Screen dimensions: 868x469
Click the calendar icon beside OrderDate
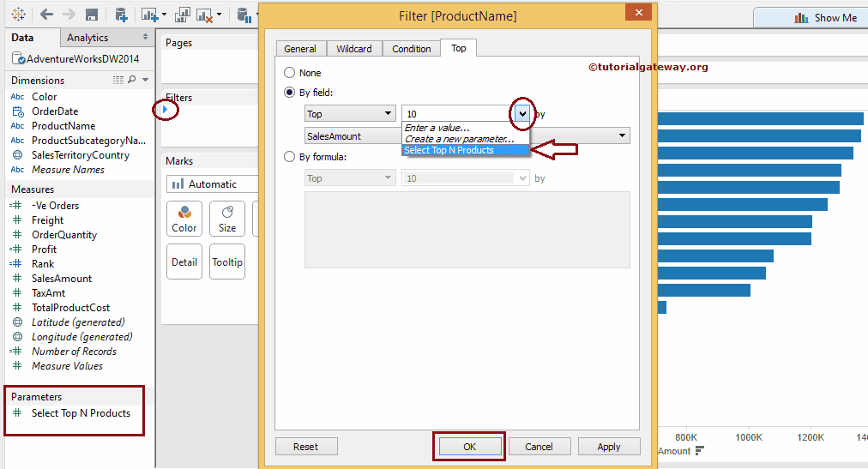[x=18, y=111]
